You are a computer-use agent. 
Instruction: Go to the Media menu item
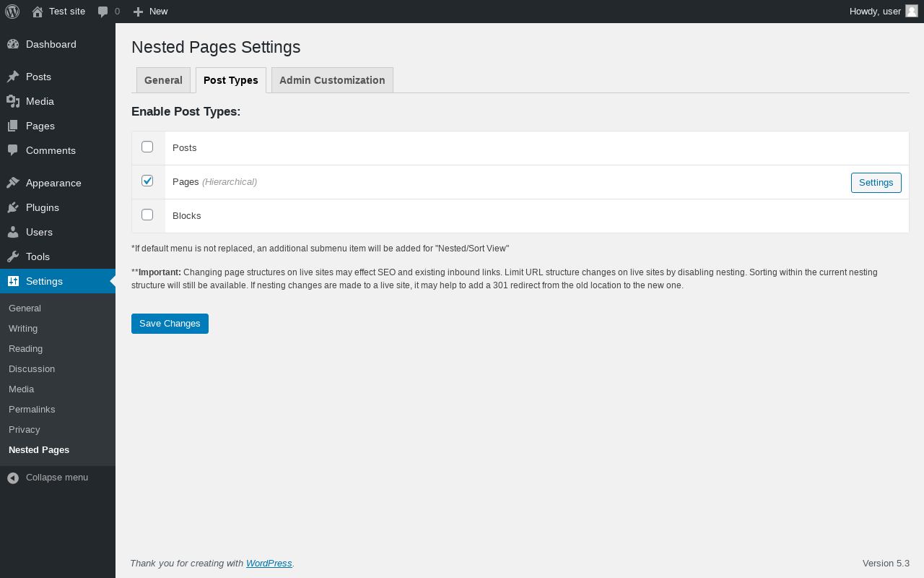[x=40, y=101]
